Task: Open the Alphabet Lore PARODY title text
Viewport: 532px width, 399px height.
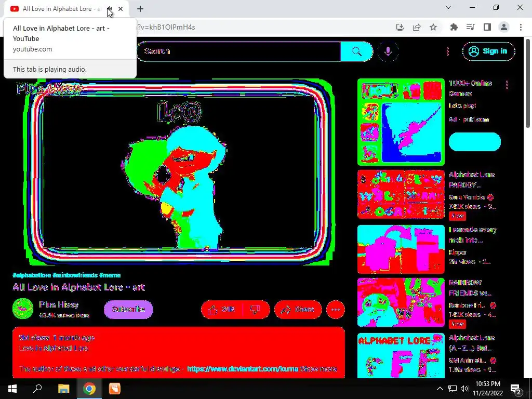Action: pyautogui.click(x=471, y=180)
